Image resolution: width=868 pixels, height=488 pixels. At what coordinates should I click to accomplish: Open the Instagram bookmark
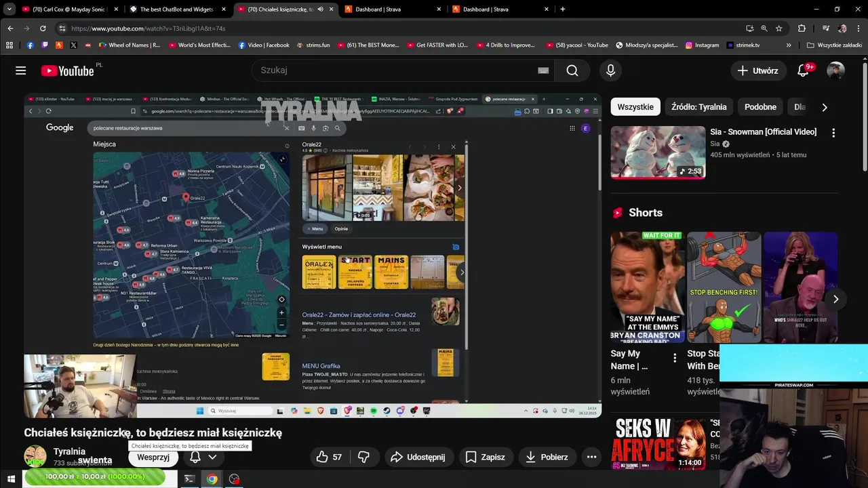[x=702, y=45]
